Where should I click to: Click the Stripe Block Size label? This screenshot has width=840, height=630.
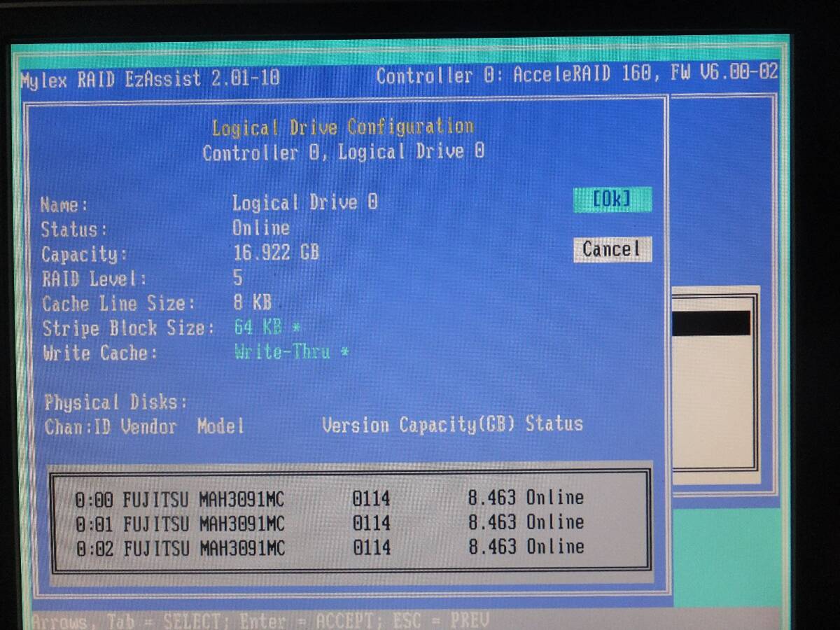[x=128, y=328]
